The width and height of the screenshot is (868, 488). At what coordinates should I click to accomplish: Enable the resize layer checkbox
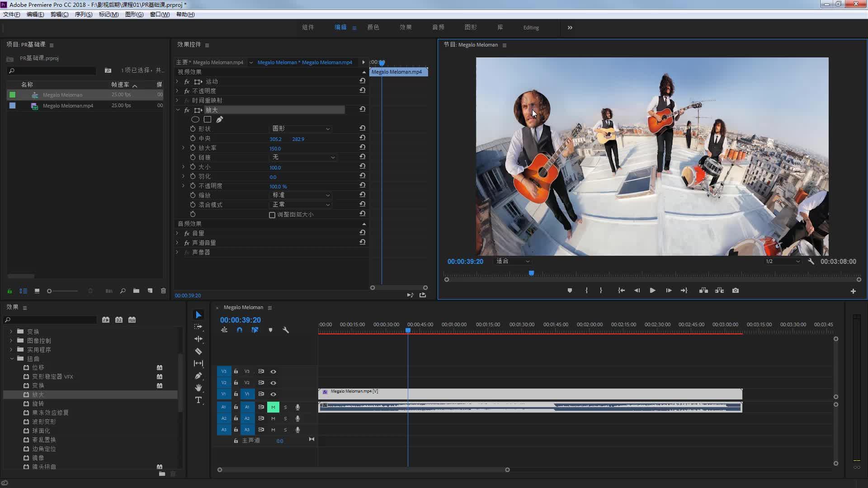click(x=272, y=215)
